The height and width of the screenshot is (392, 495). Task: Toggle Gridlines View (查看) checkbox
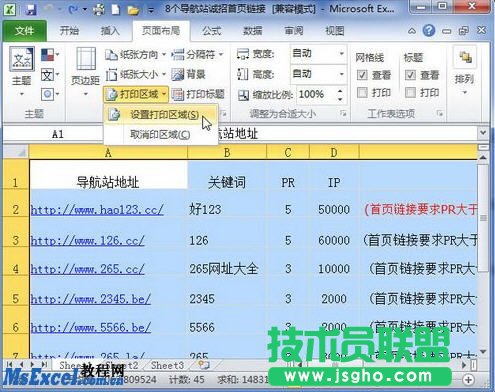coord(362,75)
